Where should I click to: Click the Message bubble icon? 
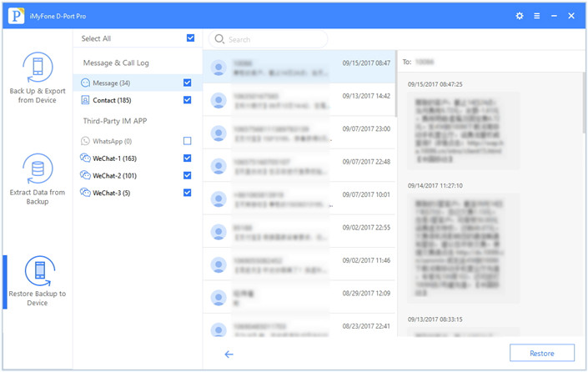point(86,83)
